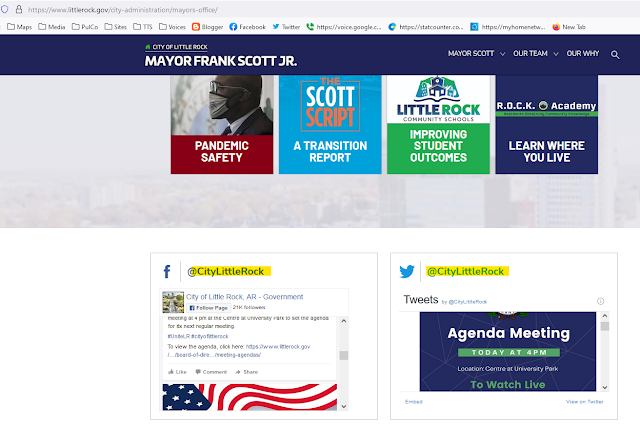Click the #UniteLR hashtag
The width and height of the screenshot is (640, 428).
click(x=179, y=336)
